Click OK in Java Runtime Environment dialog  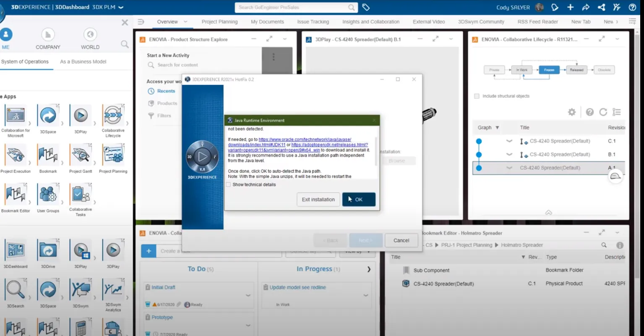359,199
